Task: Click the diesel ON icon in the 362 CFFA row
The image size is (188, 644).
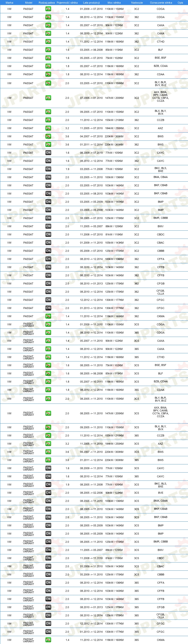Action: (48, 259)
